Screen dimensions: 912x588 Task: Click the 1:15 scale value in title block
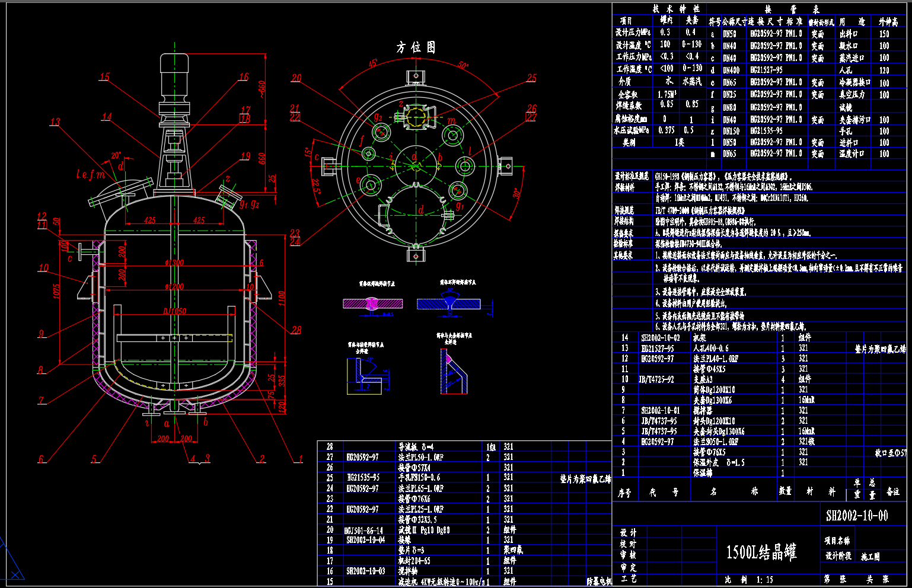[765, 580]
